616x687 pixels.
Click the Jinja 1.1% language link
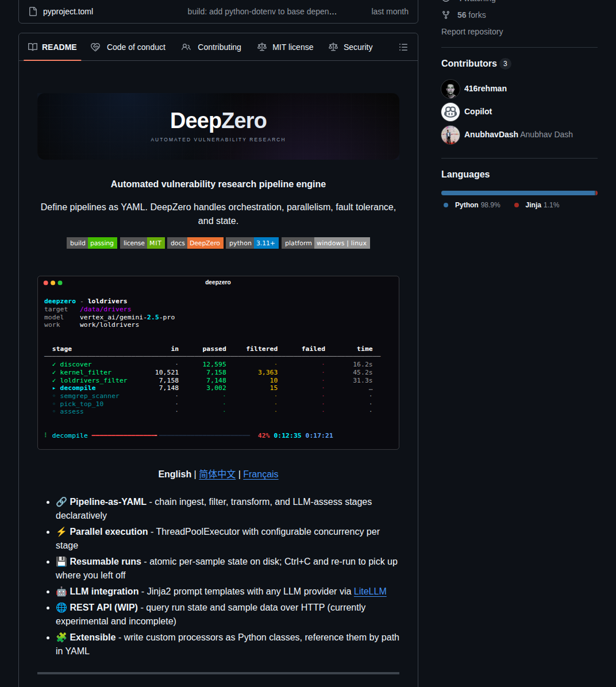click(542, 205)
